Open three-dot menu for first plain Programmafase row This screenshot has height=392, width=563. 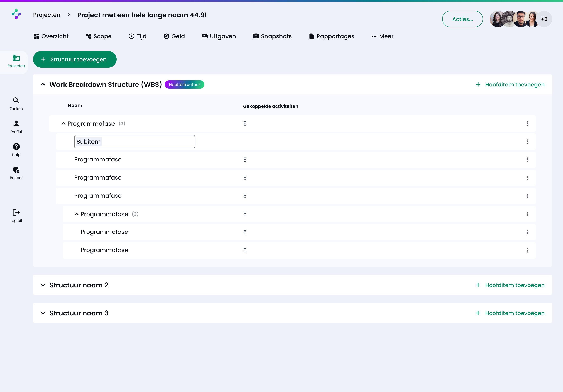click(x=527, y=160)
